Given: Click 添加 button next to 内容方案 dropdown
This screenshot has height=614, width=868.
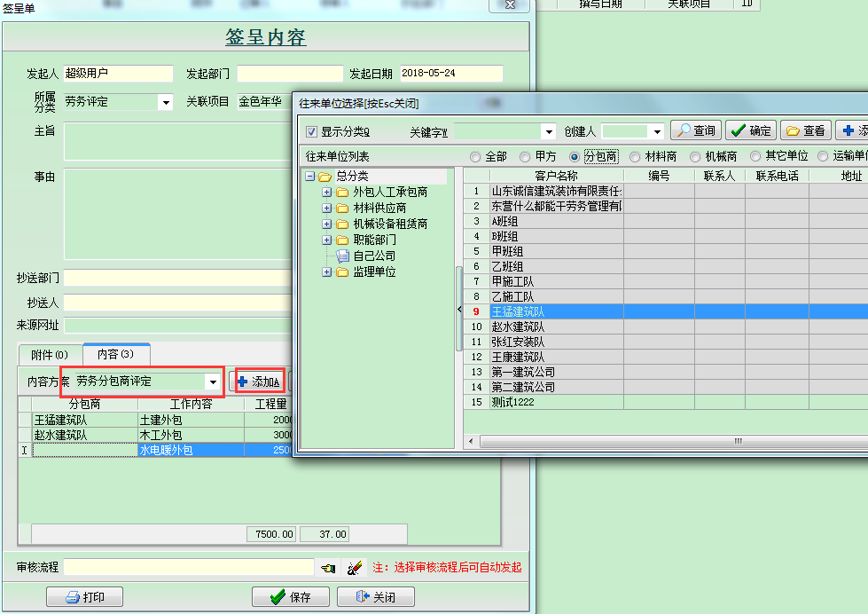Looking at the screenshot, I should pyautogui.click(x=259, y=382).
